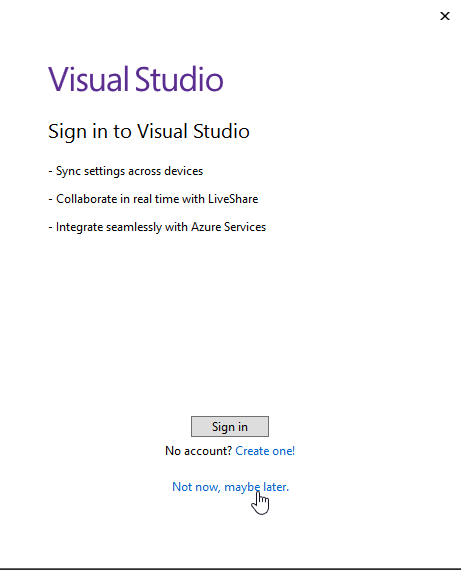Click the word Studio in the purple logo
This screenshot has height=570, width=461.
179,79
